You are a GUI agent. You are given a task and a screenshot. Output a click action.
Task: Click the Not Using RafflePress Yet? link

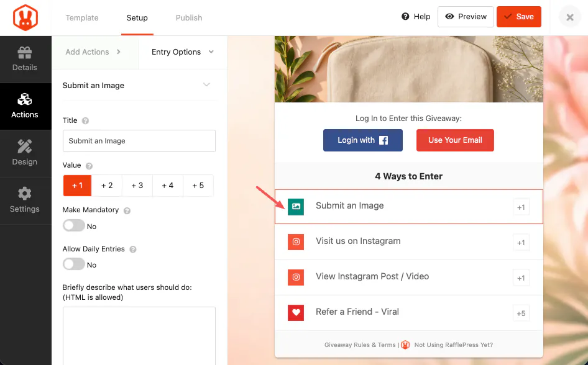tap(453, 345)
